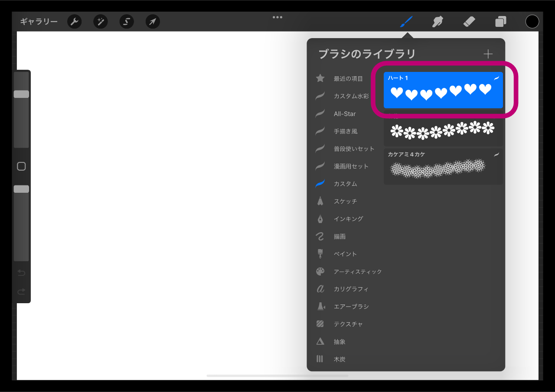Click the pencil icon beside スケッチ
Viewport: 555px width, 392px height.
(320, 201)
